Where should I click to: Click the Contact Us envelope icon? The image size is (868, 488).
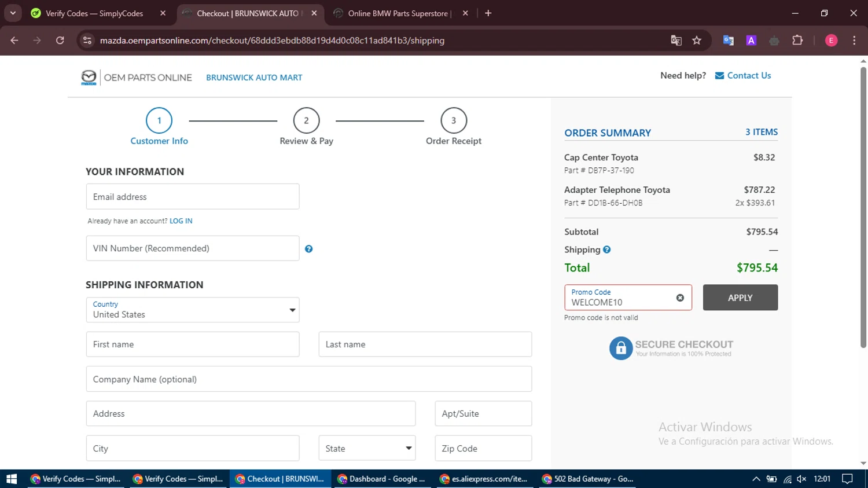point(719,76)
